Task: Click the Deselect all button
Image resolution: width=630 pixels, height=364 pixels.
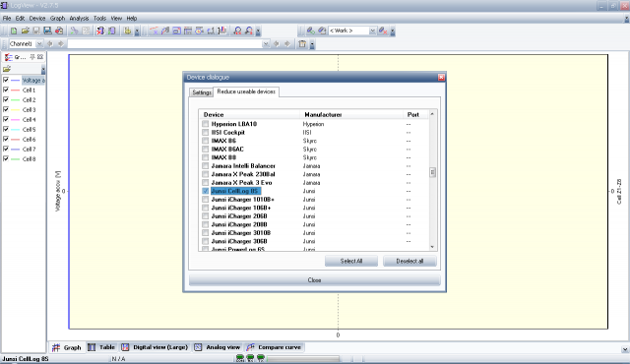Action: point(409,261)
